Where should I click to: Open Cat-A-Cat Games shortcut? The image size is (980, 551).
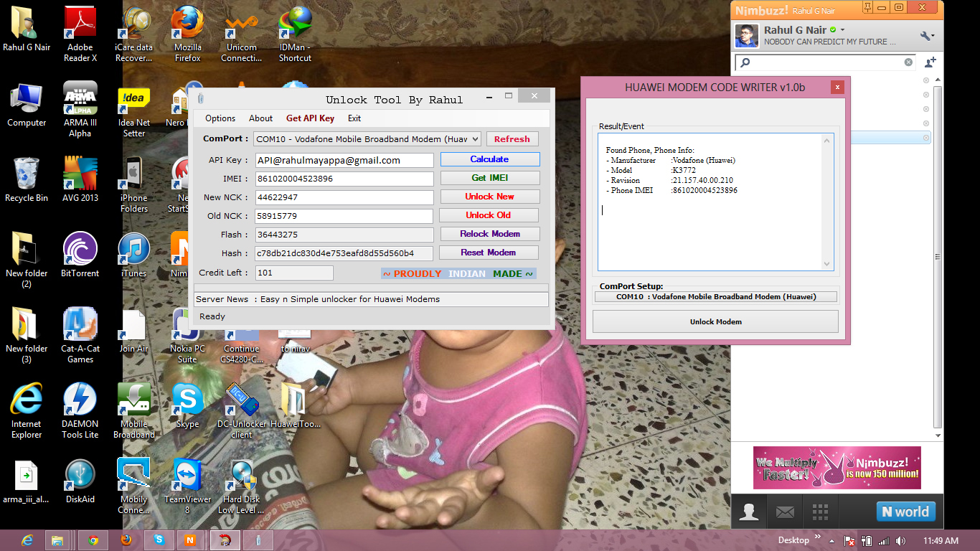[x=80, y=335]
